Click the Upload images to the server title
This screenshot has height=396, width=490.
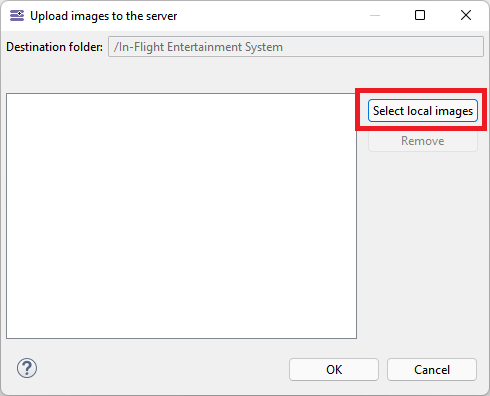click(x=104, y=16)
